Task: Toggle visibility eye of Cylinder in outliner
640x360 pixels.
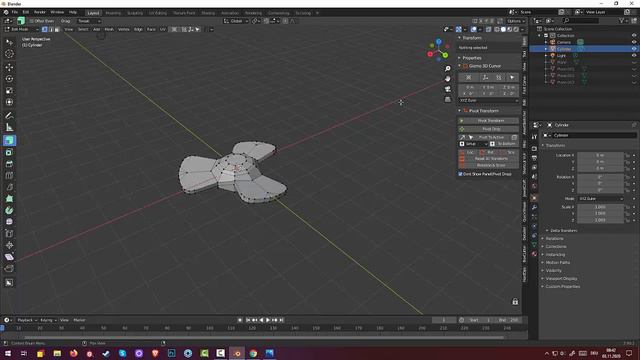Action: 634,49
